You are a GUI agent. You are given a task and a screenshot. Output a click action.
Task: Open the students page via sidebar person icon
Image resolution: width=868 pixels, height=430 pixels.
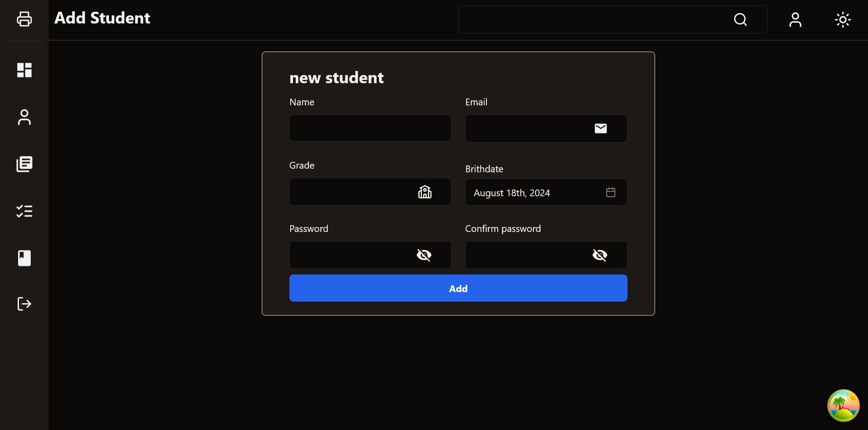[x=24, y=117]
